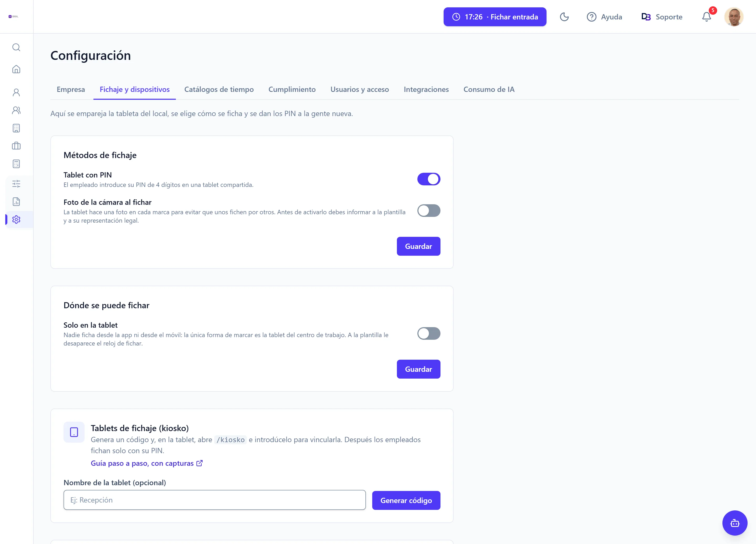Select Fichaje y dispositivos tab

(x=135, y=89)
